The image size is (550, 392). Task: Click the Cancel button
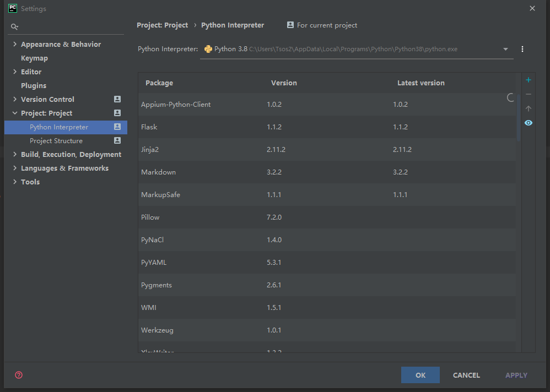coord(466,375)
